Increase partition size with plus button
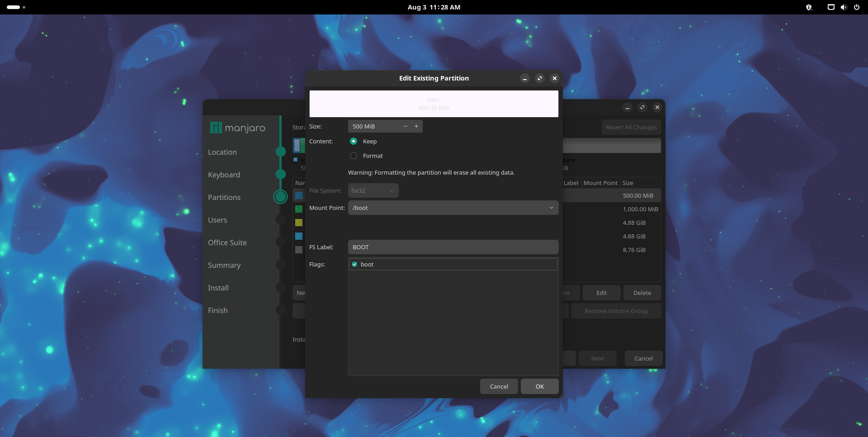The height and width of the screenshot is (437, 868). click(416, 126)
